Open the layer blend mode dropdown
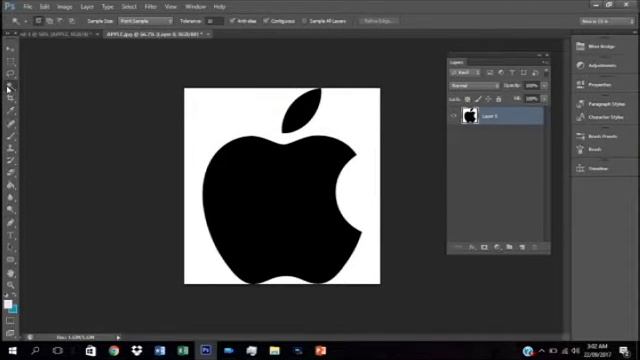 pos(475,86)
